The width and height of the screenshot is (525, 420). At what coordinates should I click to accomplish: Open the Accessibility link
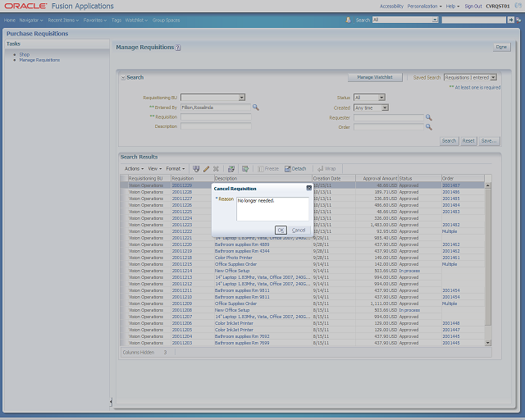[x=391, y=6]
